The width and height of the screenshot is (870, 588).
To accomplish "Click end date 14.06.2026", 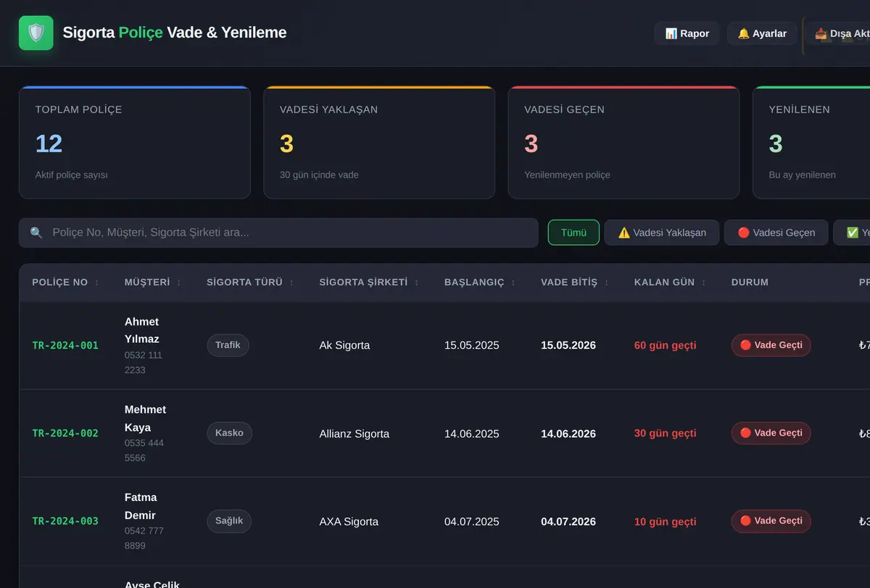I will point(568,434).
